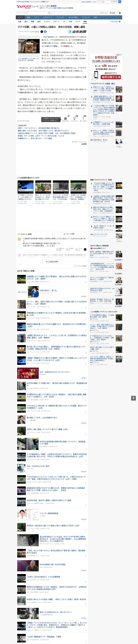
Task: Focus the キーワードを入力 search field
Action: click(x=32, y=13)
